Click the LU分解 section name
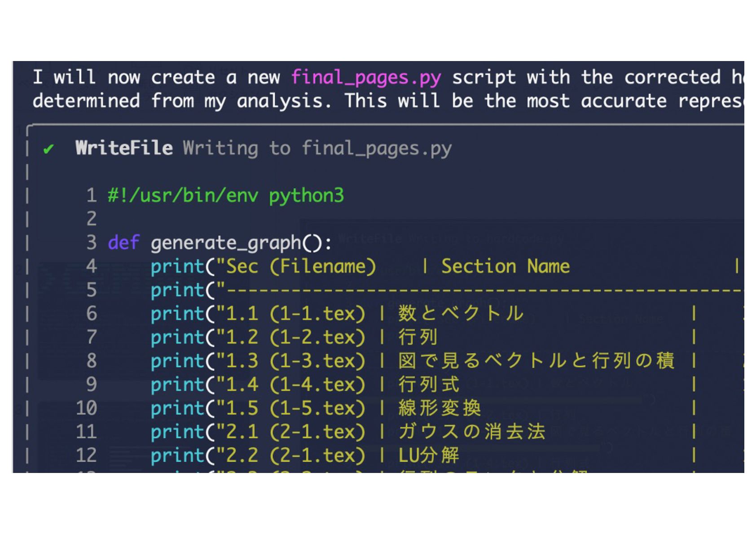This screenshot has height=534, width=756. click(x=429, y=455)
